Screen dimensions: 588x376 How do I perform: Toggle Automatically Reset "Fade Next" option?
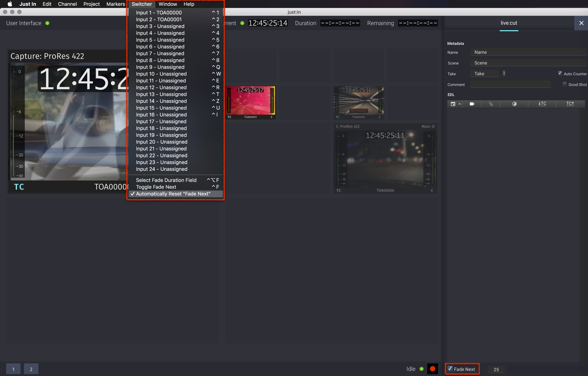[x=176, y=194]
